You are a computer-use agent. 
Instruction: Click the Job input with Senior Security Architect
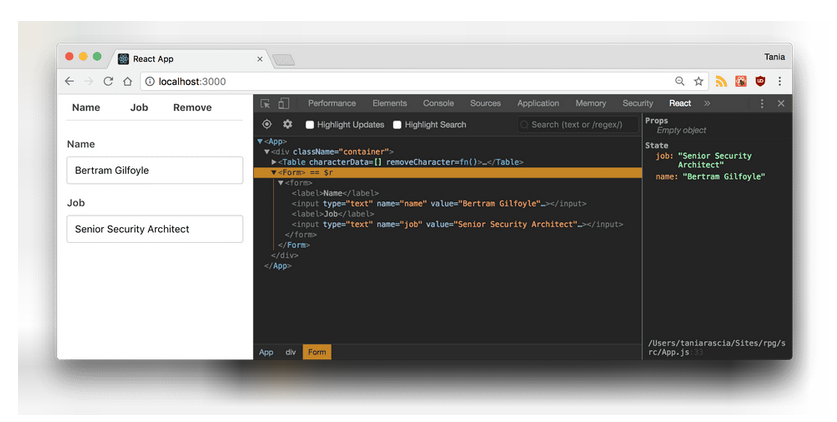(155, 229)
